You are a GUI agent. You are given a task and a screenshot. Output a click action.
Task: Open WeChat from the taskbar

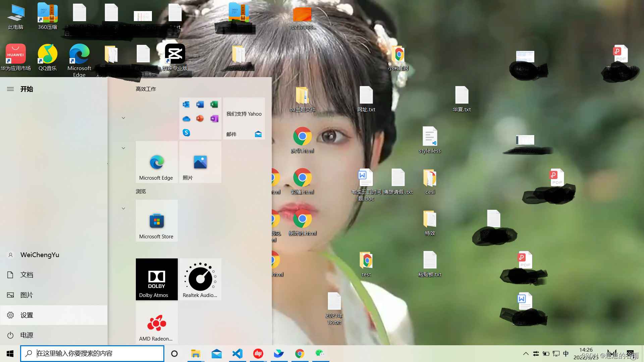point(320,353)
